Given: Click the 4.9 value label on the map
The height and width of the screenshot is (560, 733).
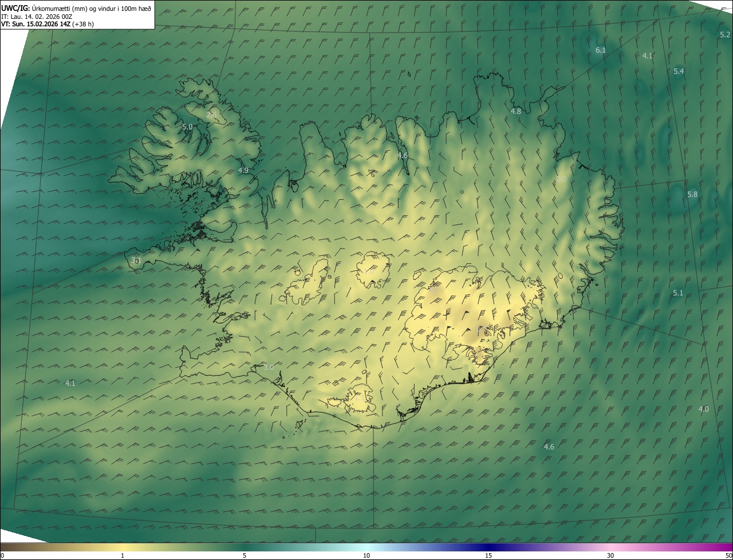Looking at the screenshot, I should pyautogui.click(x=243, y=170).
